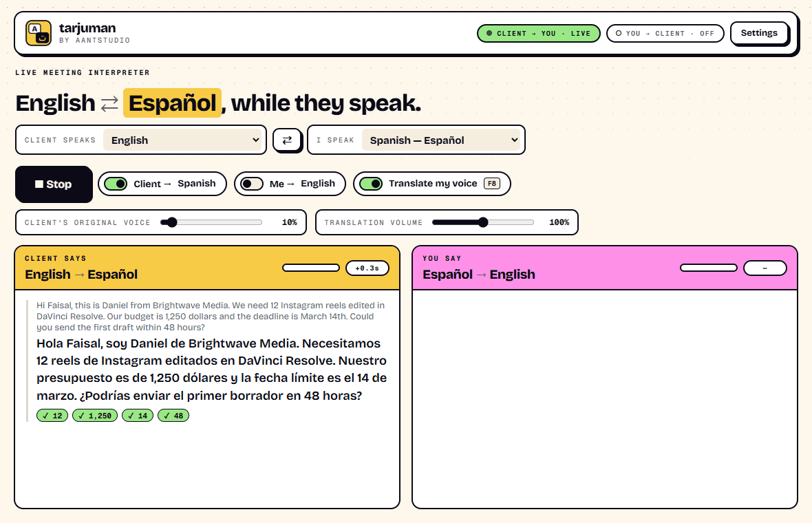Click the BY AANTSTUDIO subtitle

[x=94, y=41]
